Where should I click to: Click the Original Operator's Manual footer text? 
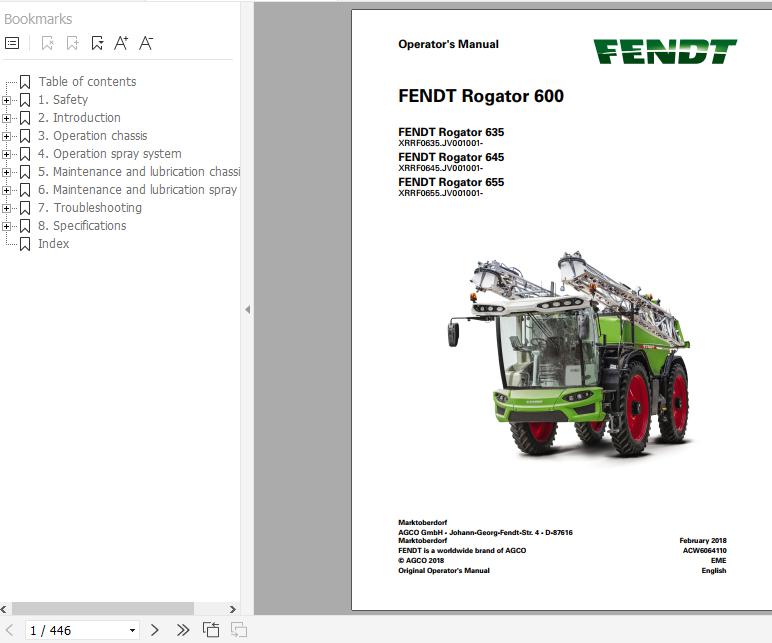click(444, 571)
